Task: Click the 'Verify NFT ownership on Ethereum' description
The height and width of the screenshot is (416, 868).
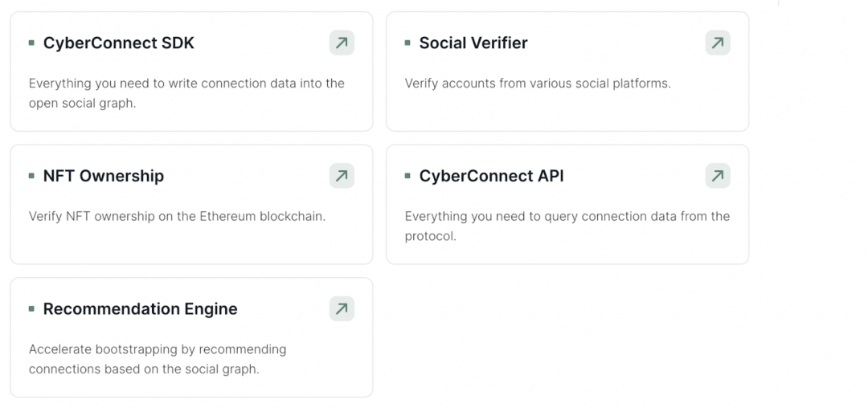Action: click(177, 216)
